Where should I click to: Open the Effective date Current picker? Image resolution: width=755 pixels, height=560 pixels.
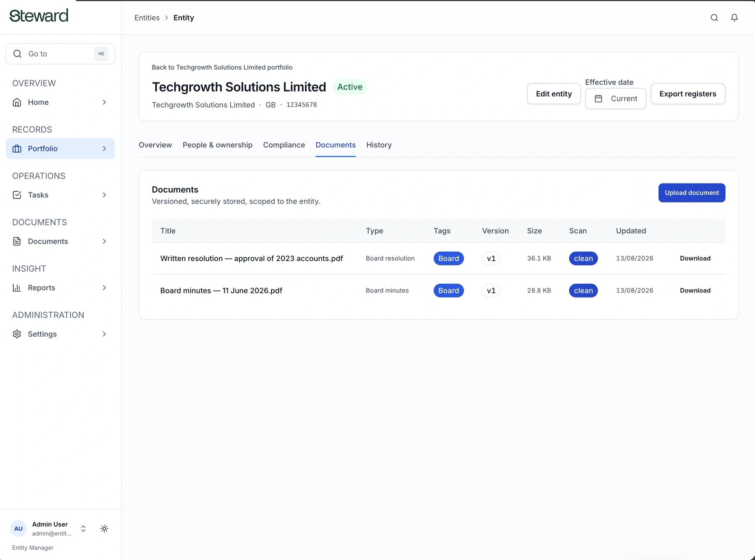(615, 99)
